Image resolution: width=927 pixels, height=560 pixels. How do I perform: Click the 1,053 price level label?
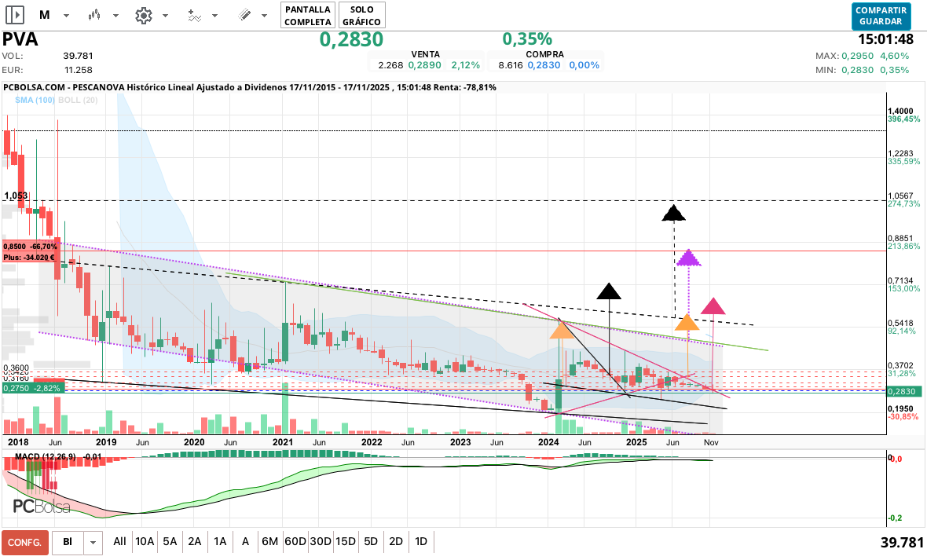coord(16,196)
